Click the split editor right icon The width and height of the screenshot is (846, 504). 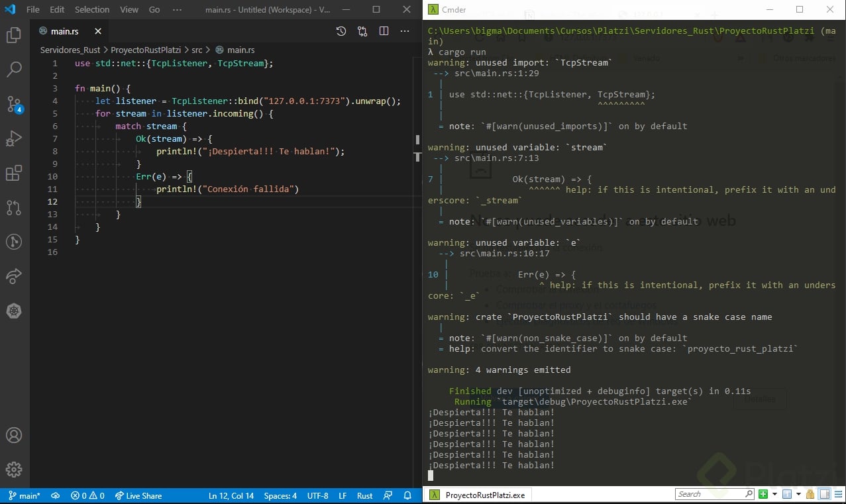point(384,31)
